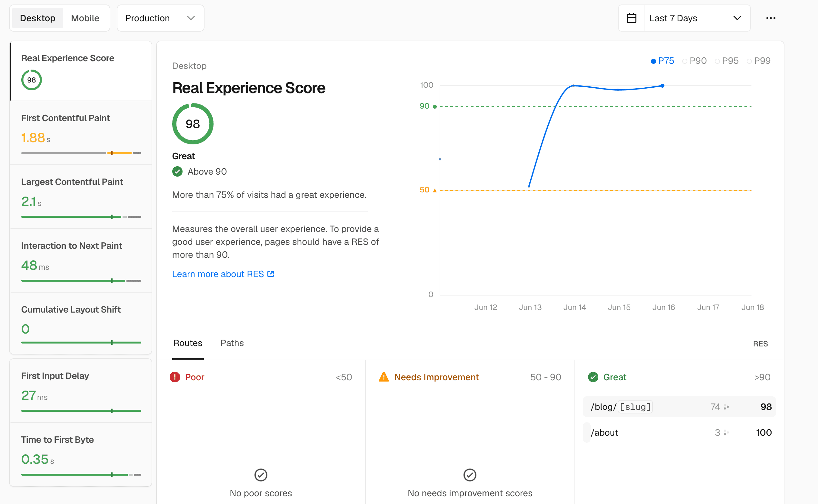Viewport: 818px width, 504px height.
Task: Click the Great column heading
Action: (614, 377)
